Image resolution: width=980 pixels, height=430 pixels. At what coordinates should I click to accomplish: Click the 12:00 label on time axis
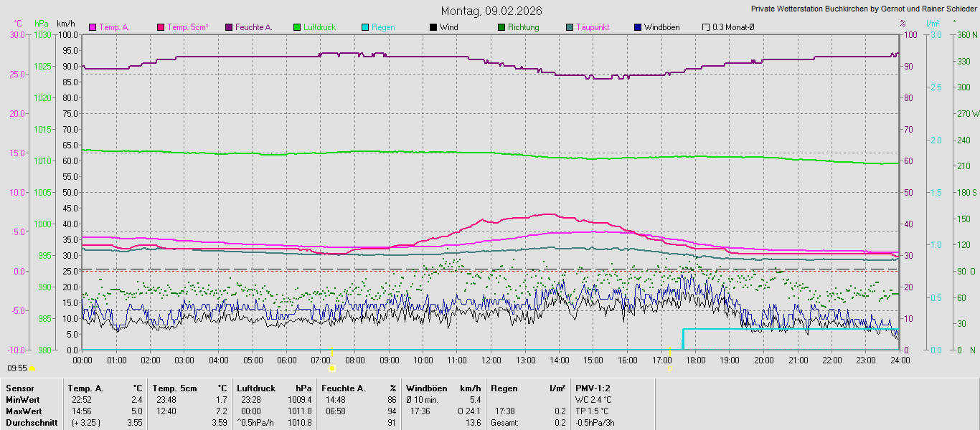pyautogui.click(x=491, y=360)
